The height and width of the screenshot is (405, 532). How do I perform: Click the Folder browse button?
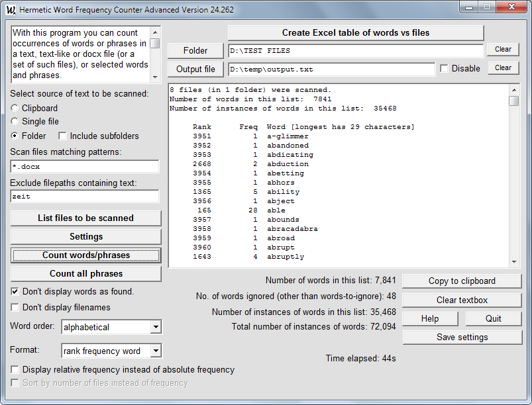(x=195, y=50)
